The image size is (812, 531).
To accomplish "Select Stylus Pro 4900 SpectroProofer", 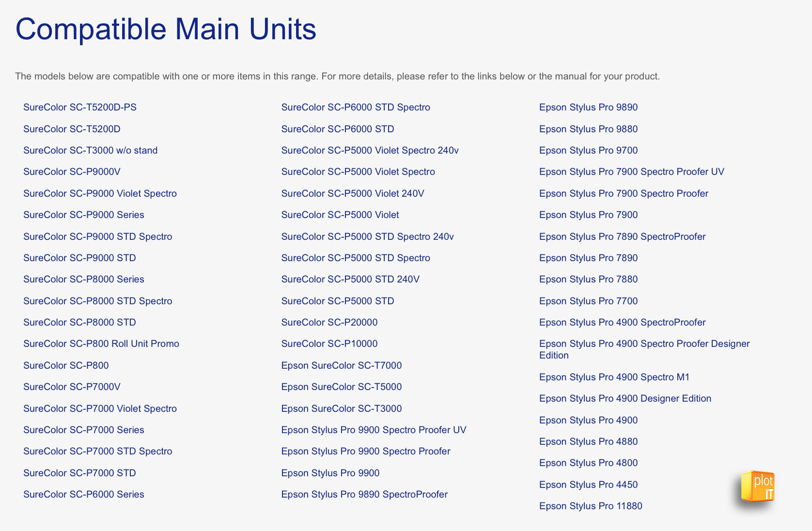I will pyautogui.click(x=623, y=322).
